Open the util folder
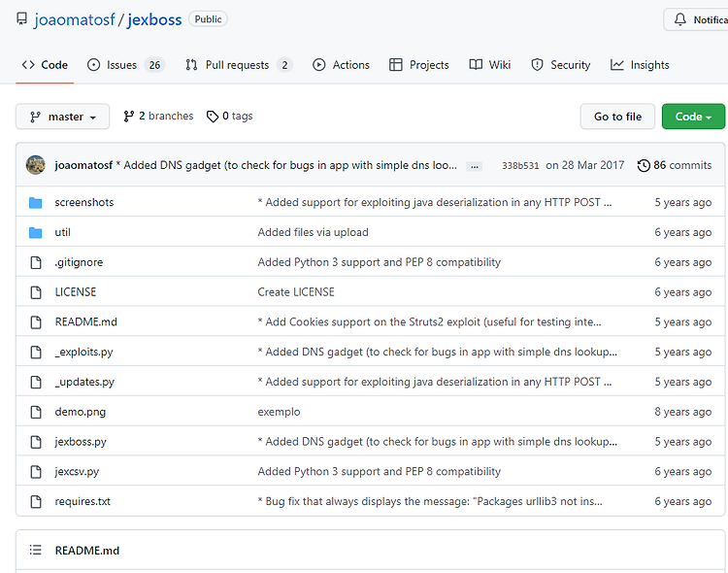 tap(63, 232)
